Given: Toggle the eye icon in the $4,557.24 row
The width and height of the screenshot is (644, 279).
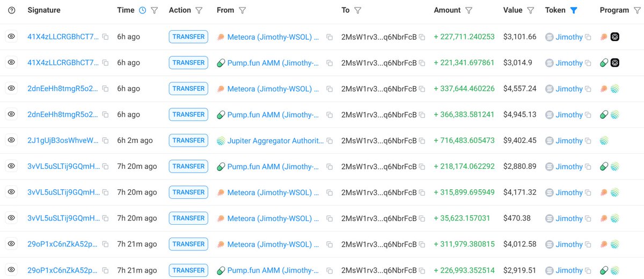Looking at the screenshot, I should 11,88.
